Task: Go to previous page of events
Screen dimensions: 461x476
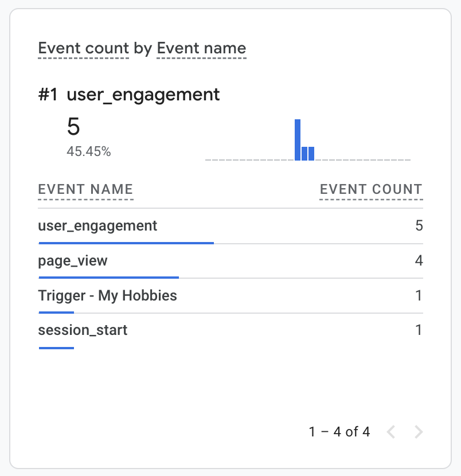Action: pos(391,432)
